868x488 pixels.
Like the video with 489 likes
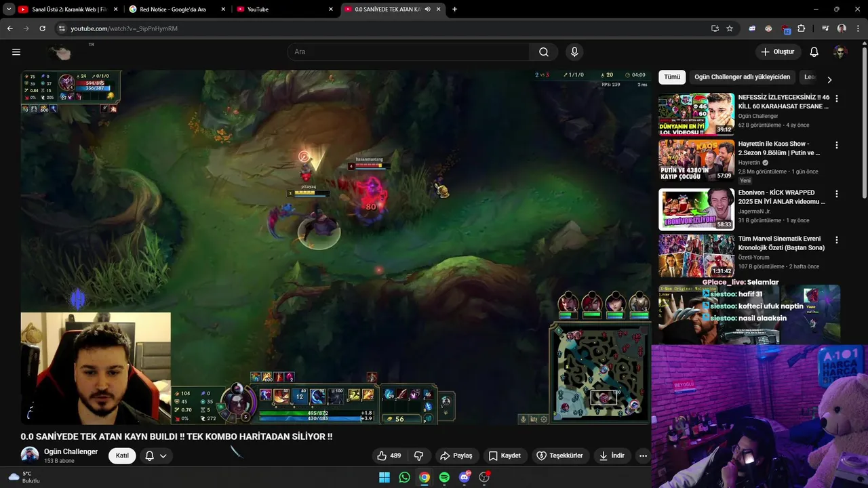pos(389,455)
